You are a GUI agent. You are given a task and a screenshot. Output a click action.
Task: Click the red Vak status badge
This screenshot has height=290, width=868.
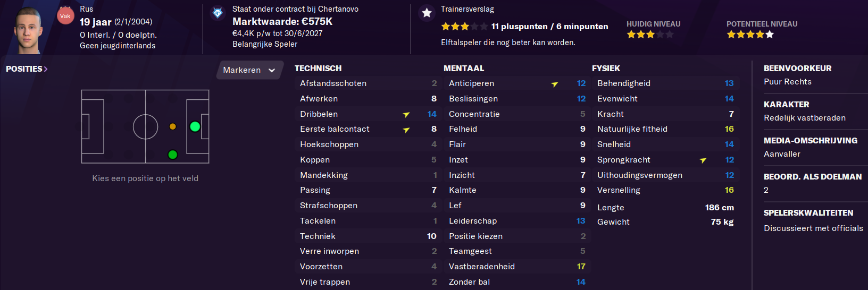pyautogui.click(x=65, y=15)
